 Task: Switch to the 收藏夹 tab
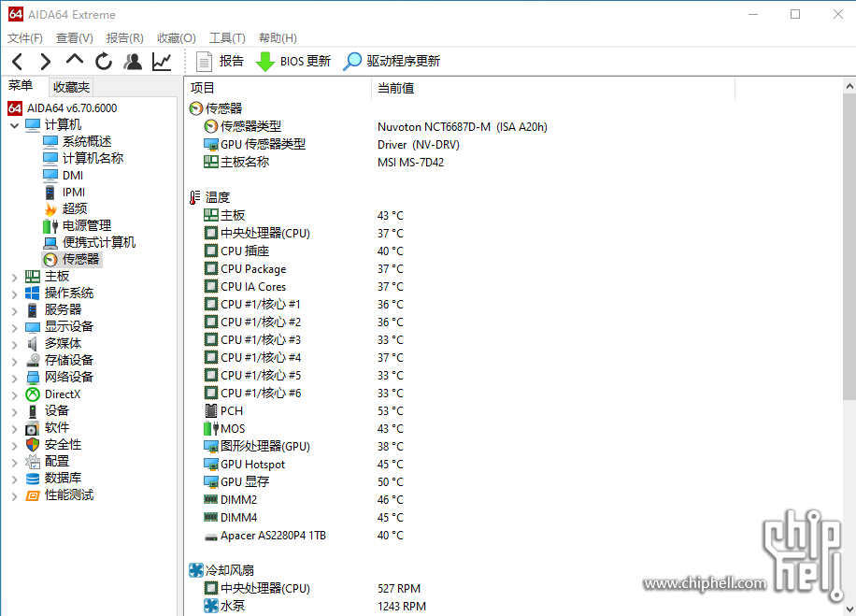(x=71, y=87)
